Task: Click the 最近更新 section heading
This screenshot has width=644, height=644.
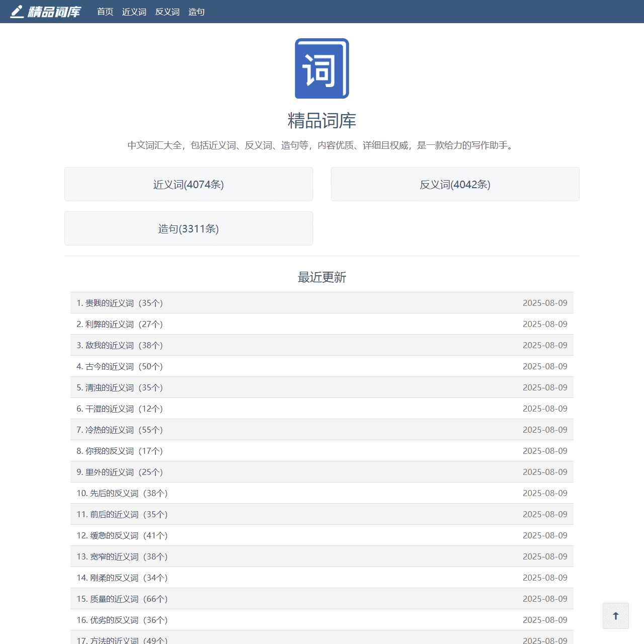Action: [321, 277]
